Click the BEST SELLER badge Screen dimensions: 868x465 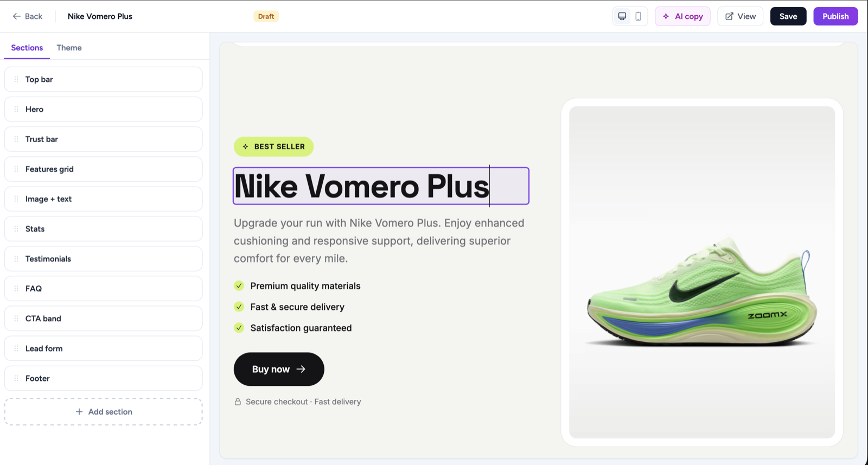click(x=273, y=146)
